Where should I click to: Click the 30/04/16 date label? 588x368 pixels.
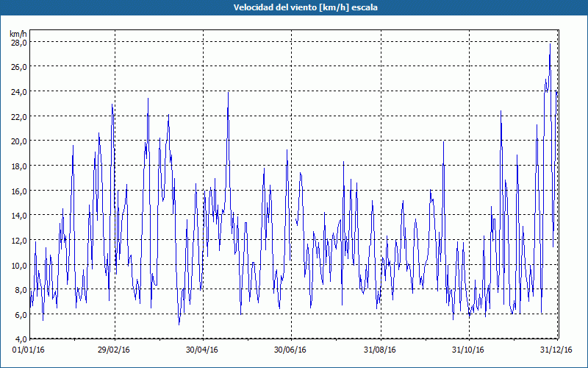(x=201, y=350)
